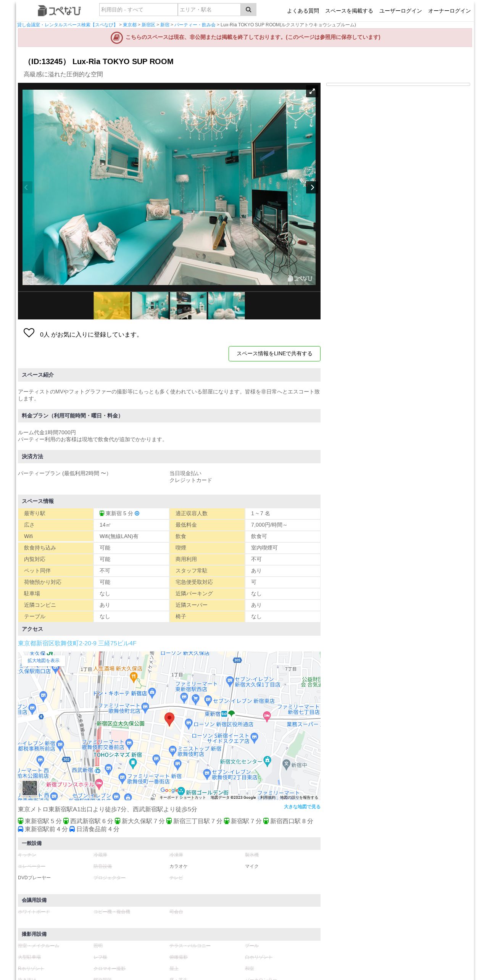Click the 貸し会議室・レンタルスペース検索 breadcrumb
This screenshot has height=980, width=490.
(x=67, y=25)
